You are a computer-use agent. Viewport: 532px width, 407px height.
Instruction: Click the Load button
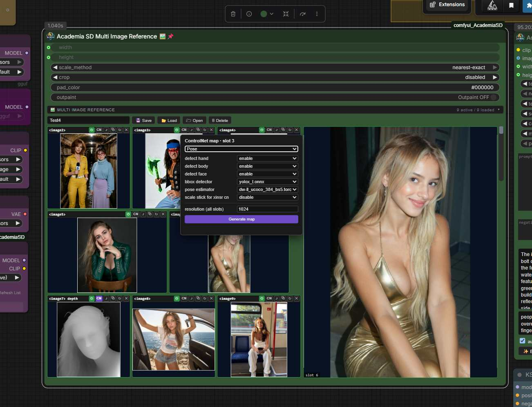pos(169,120)
